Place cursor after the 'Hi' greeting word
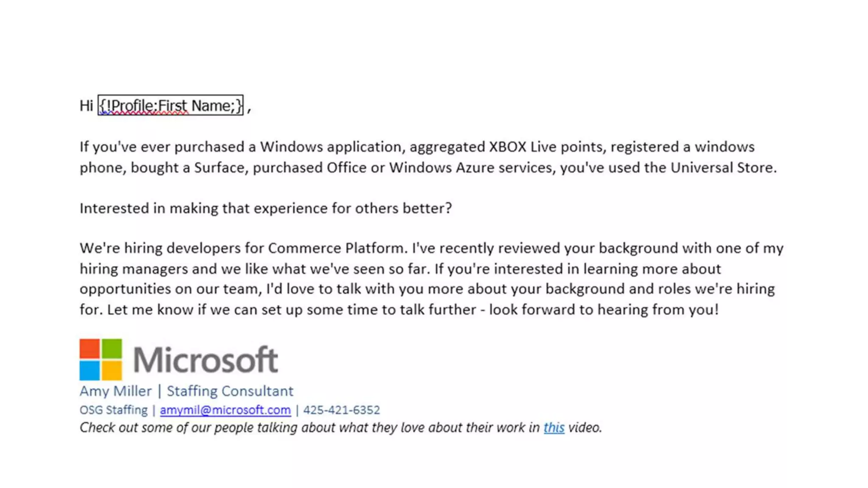This screenshot has height=488, width=868. click(94, 105)
